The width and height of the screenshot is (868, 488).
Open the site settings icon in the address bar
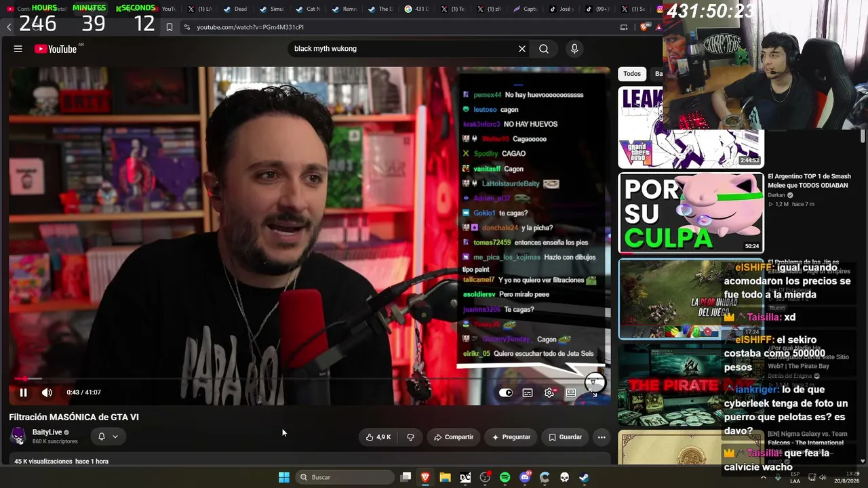coord(187,27)
